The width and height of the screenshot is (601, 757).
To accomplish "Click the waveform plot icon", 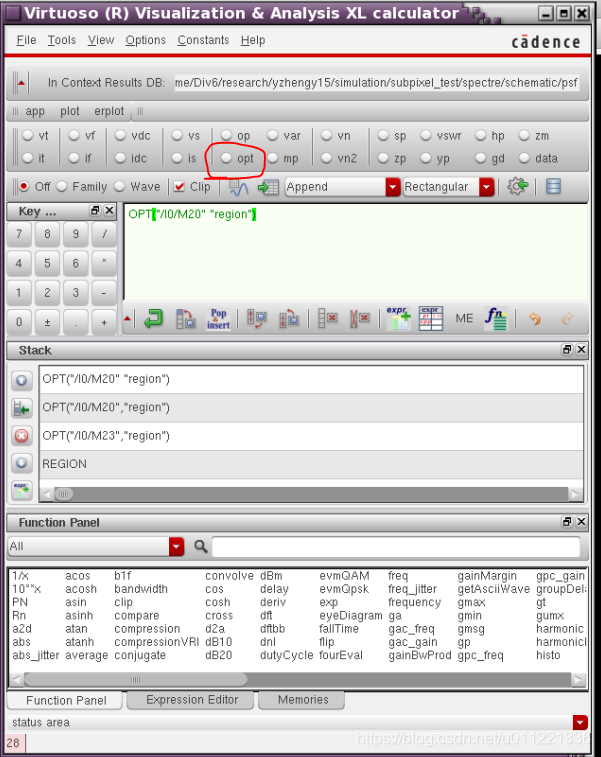I will click(239, 187).
